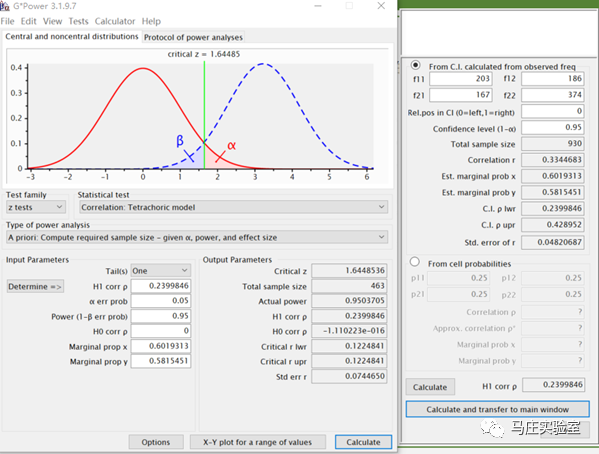Image resolution: width=599 pixels, height=454 pixels.
Task: Open the View menu
Action: click(52, 21)
